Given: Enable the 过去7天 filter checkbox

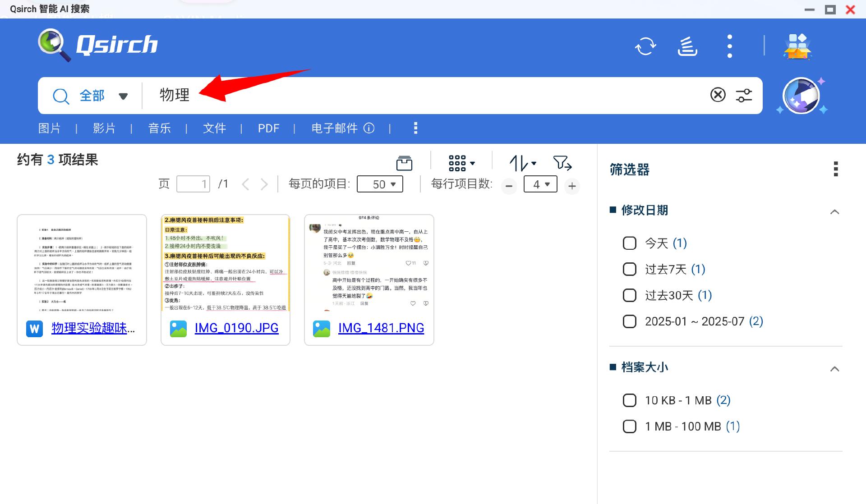Looking at the screenshot, I should point(630,270).
